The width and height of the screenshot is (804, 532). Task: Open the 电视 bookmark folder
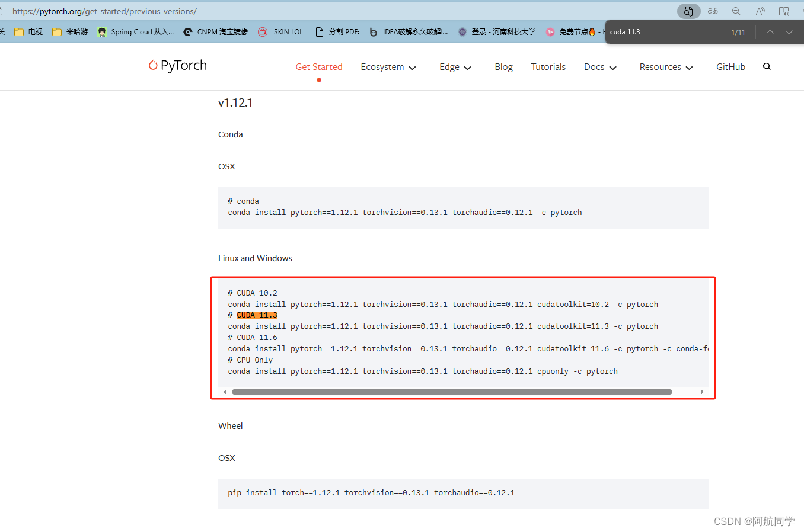(x=28, y=32)
